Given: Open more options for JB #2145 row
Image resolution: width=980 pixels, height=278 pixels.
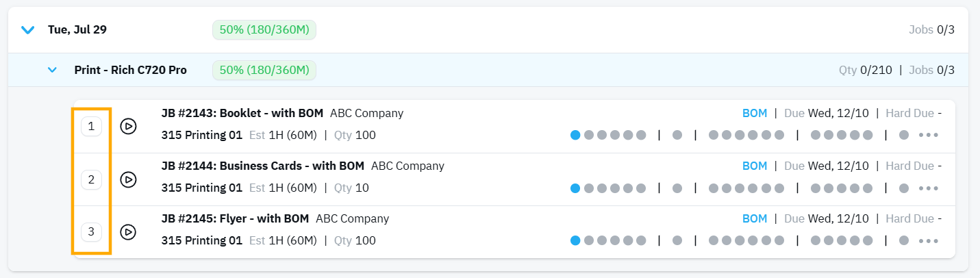Looking at the screenshot, I should [929, 240].
